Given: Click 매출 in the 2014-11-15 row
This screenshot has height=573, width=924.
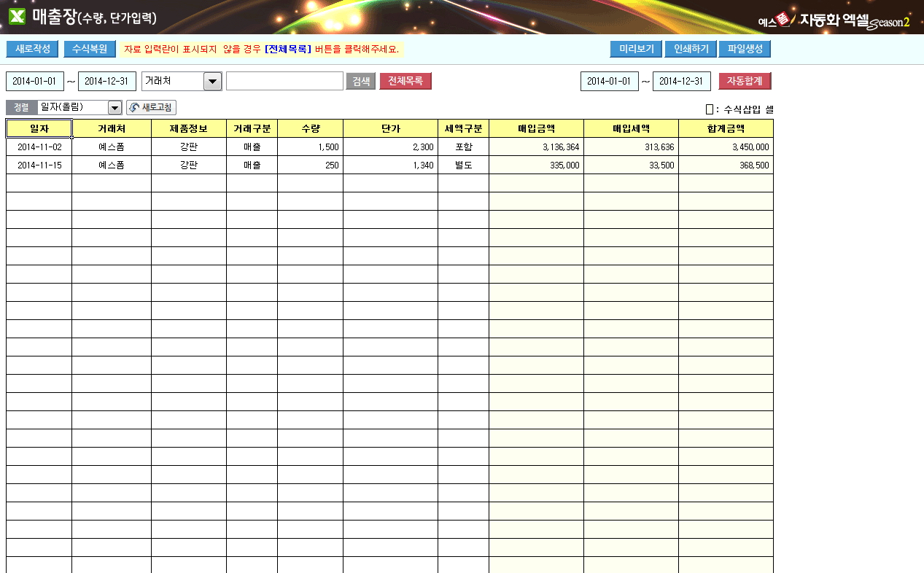Looking at the screenshot, I should [252, 165].
